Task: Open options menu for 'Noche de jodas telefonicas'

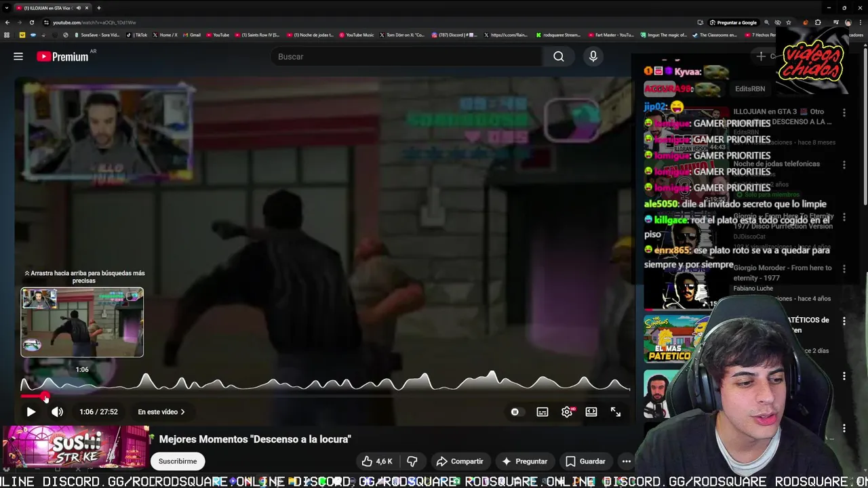Action: (x=844, y=165)
